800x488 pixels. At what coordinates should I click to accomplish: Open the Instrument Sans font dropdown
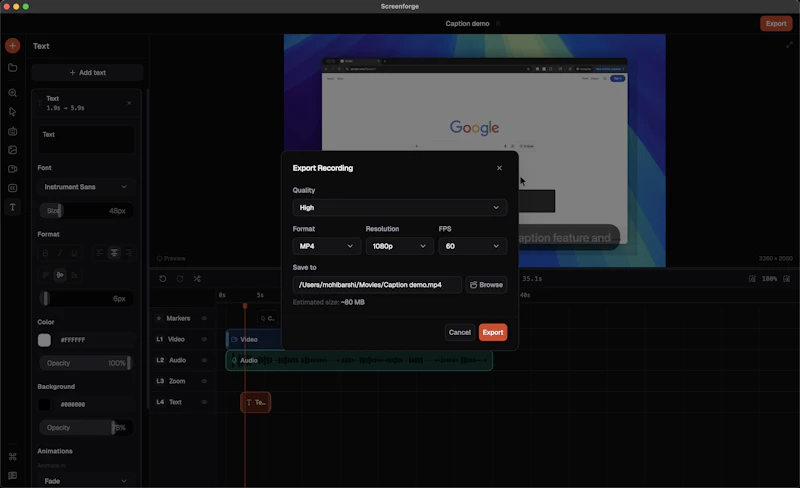(86, 187)
